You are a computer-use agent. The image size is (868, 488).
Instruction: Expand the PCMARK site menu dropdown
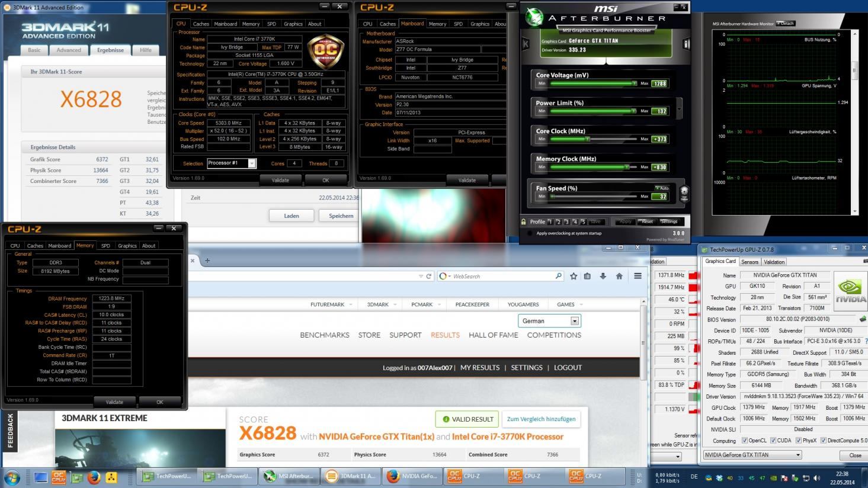click(439, 304)
